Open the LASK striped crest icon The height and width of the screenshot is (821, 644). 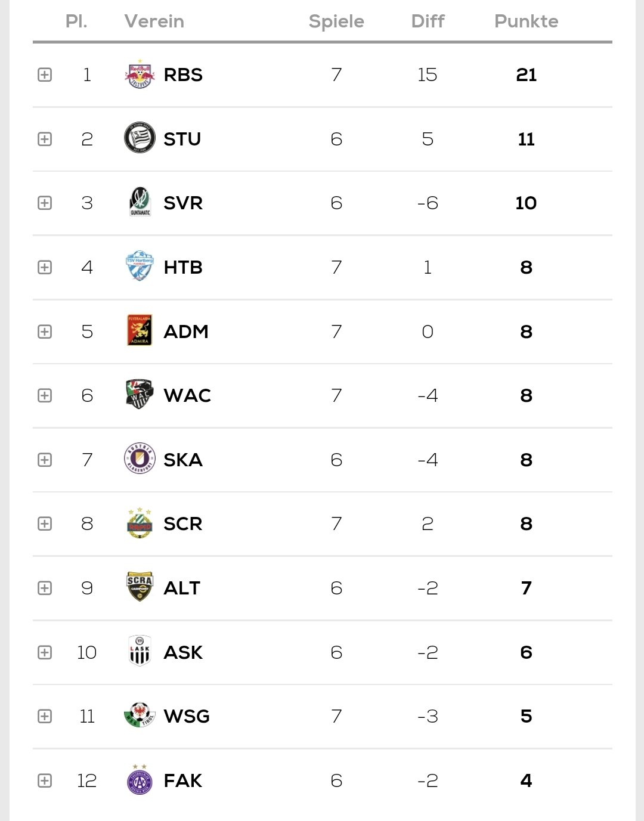pyautogui.click(x=140, y=650)
